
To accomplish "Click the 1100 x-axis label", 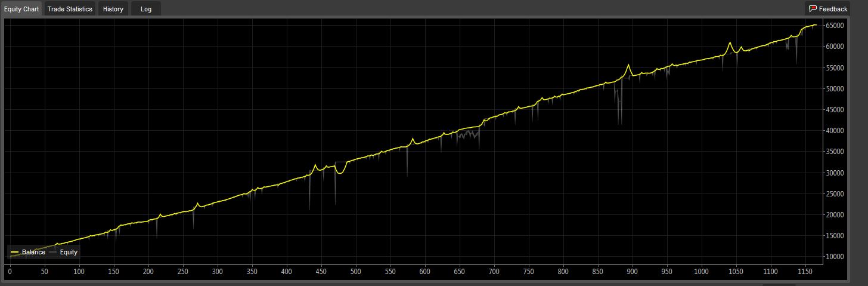I will [x=770, y=272].
